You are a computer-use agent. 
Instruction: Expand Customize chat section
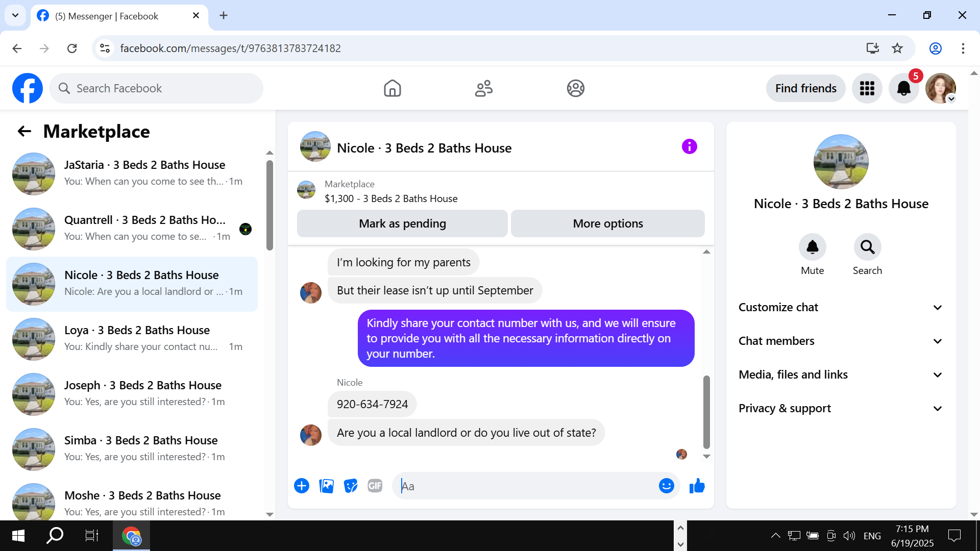pos(841,307)
